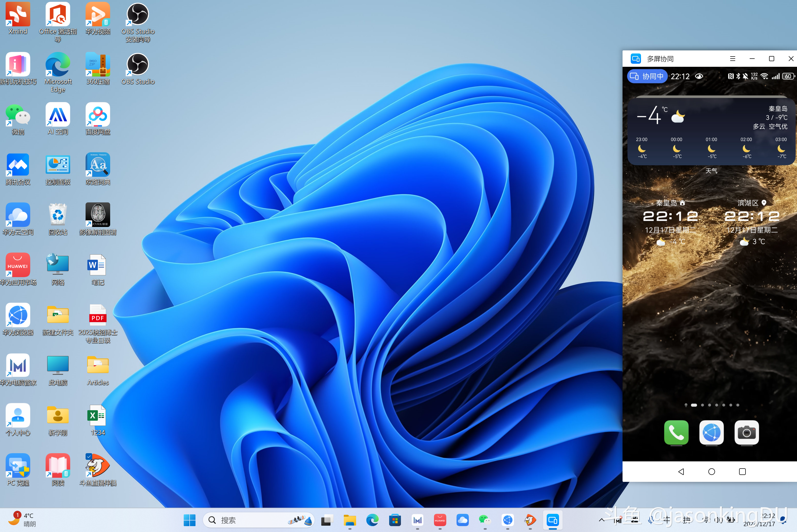Viewport: 797px width, 532px height.
Task: Expand hidden system tray icons chevron
Action: (x=601, y=520)
